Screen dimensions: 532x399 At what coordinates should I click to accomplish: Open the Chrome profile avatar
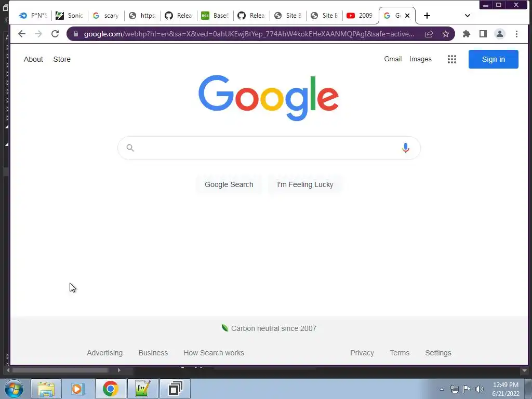pos(500,34)
